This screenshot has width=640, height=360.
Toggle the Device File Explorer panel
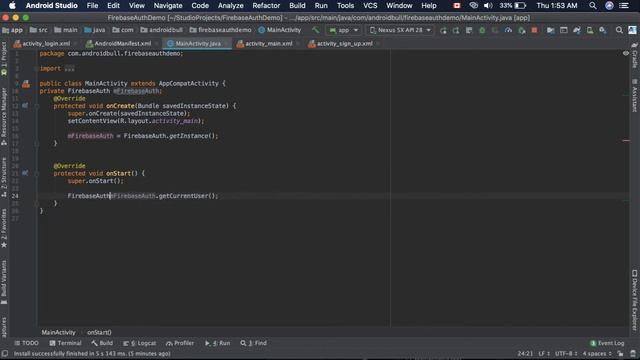pyautogui.click(x=634, y=300)
